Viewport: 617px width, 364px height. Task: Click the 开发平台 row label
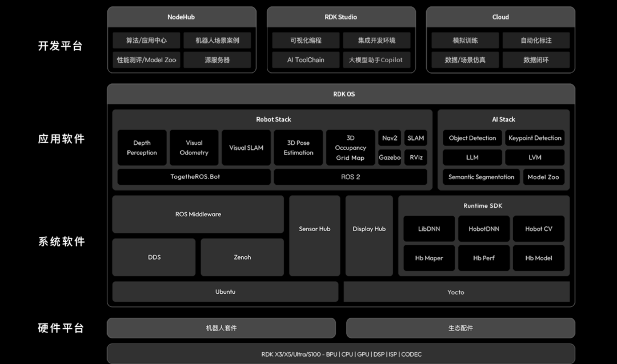[60, 46]
